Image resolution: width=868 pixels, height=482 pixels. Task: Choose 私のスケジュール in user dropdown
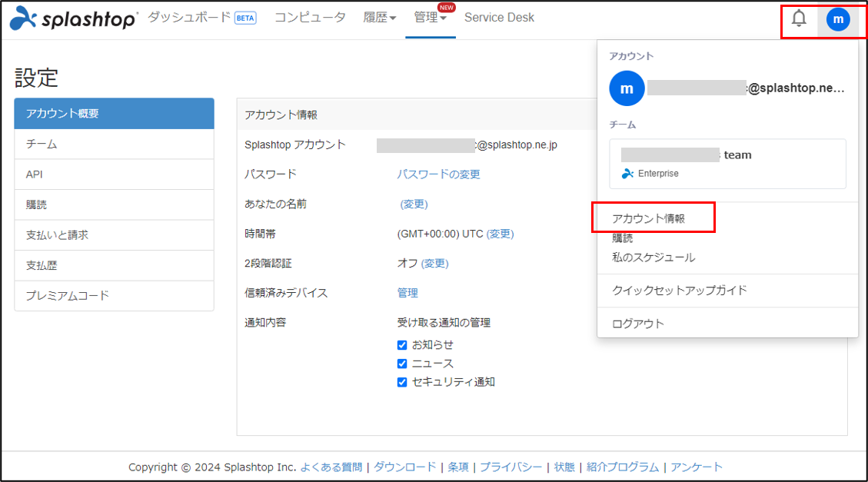pos(653,258)
